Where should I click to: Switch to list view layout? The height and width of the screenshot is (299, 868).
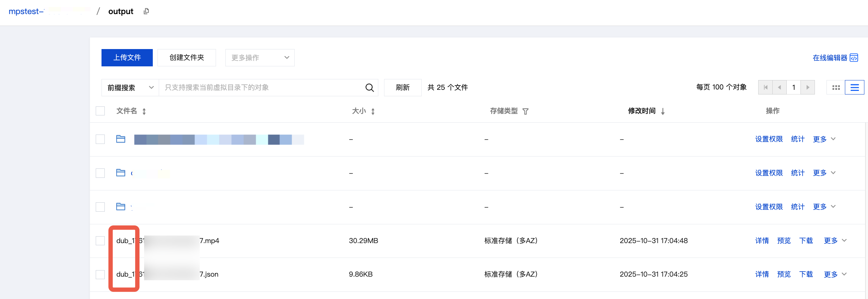point(854,88)
